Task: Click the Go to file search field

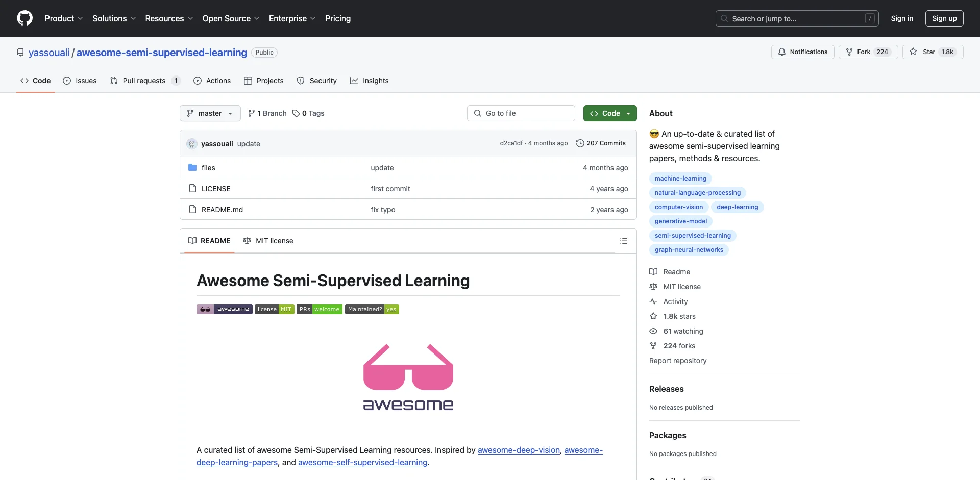Action: (x=521, y=113)
